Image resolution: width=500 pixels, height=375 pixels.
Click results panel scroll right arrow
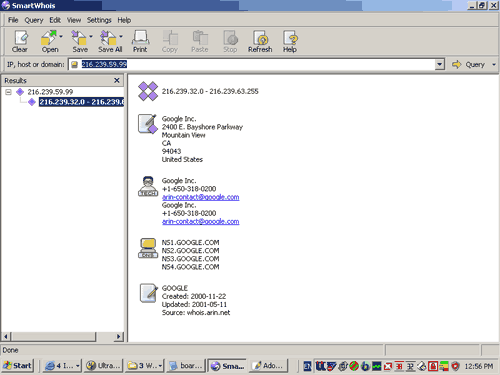pos(118,337)
